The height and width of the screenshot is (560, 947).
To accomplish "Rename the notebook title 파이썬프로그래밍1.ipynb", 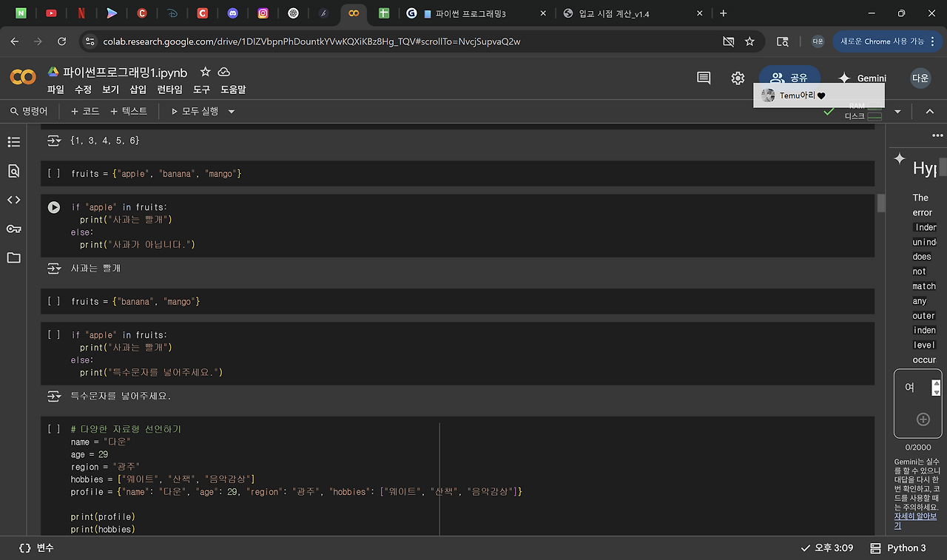I will pos(125,72).
